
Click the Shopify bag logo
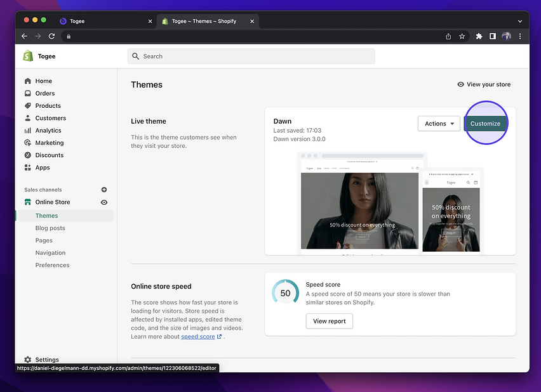[28, 56]
